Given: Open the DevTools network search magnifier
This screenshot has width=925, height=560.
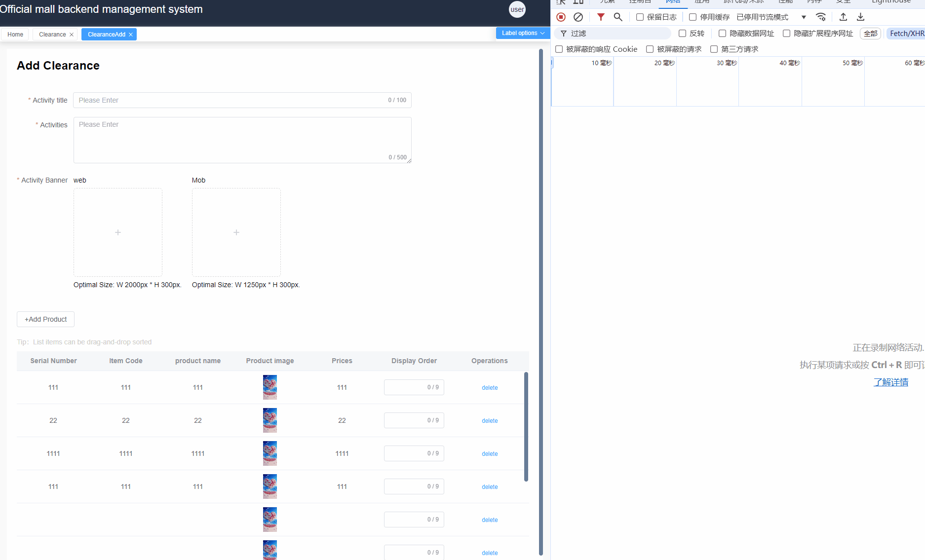Looking at the screenshot, I should pos(618,17).
